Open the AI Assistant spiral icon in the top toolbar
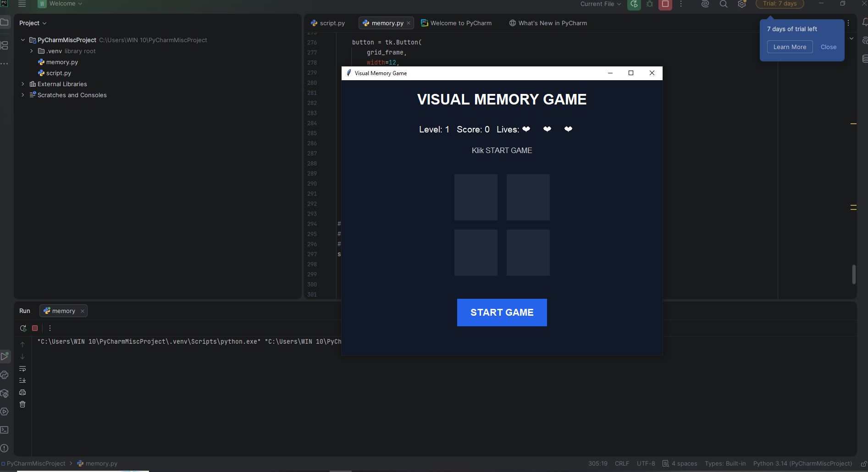Image resolution: width=868 pixels, height=472 pixels. click(x=705, y=4)
